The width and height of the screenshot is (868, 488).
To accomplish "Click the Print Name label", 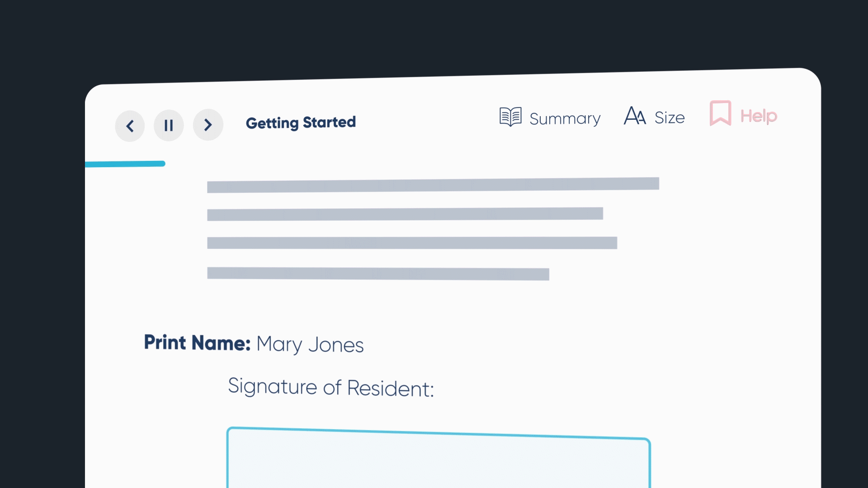I will tap(197, 343).
